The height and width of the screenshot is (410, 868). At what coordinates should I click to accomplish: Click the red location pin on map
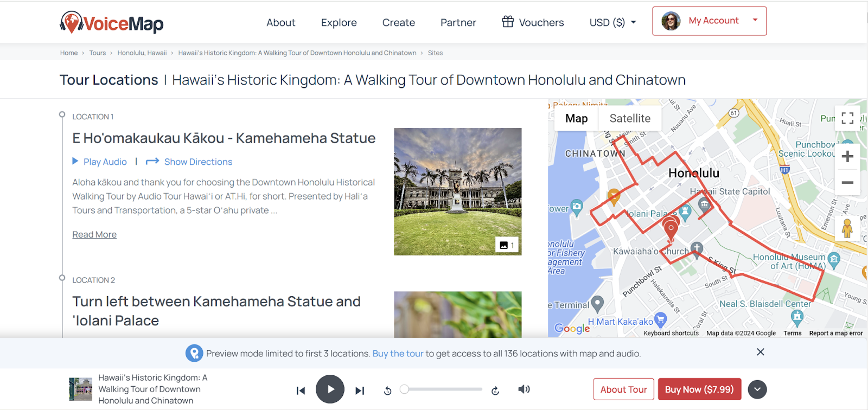point(671,229)
